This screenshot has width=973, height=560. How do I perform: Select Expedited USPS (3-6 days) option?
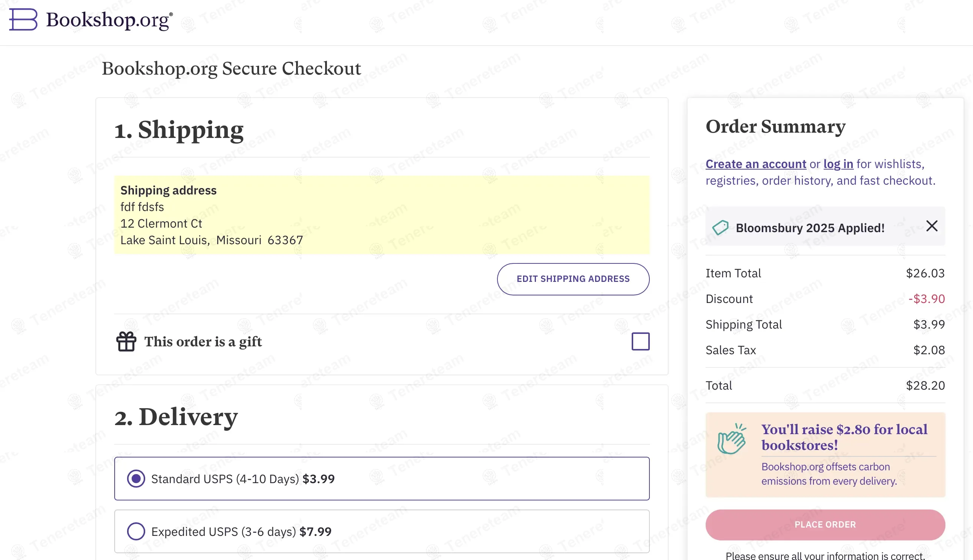pyautogui.click(x=136, y=531)
